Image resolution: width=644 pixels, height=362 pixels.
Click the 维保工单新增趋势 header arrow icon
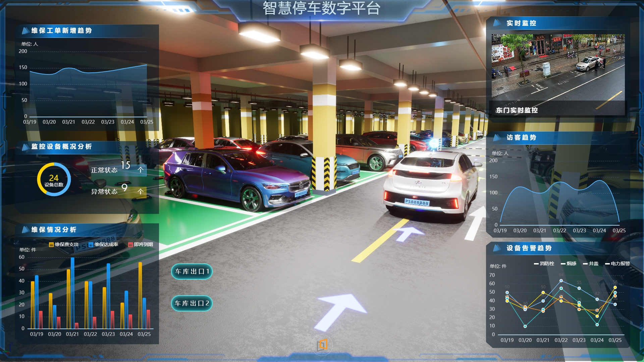point(25,31)
